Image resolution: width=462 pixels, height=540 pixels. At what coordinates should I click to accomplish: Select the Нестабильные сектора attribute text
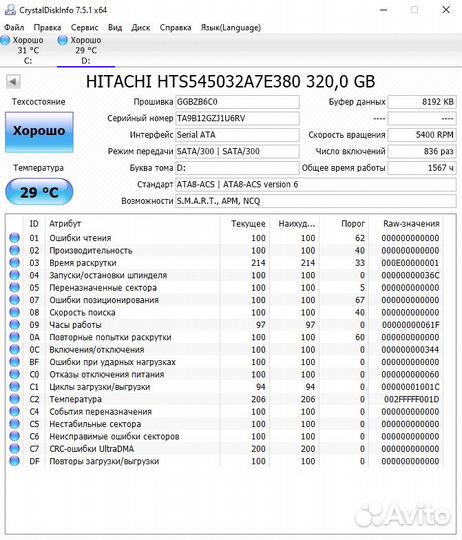tap(95, 424)
